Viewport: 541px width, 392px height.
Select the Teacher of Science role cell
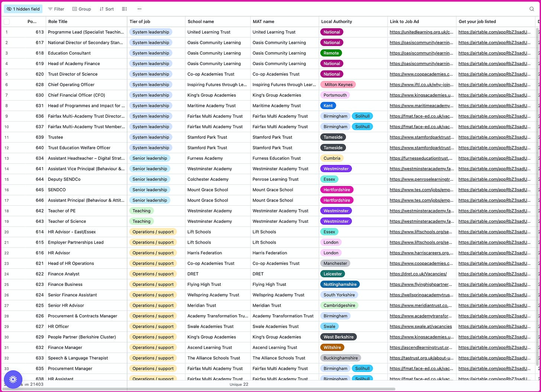[86, 221]
